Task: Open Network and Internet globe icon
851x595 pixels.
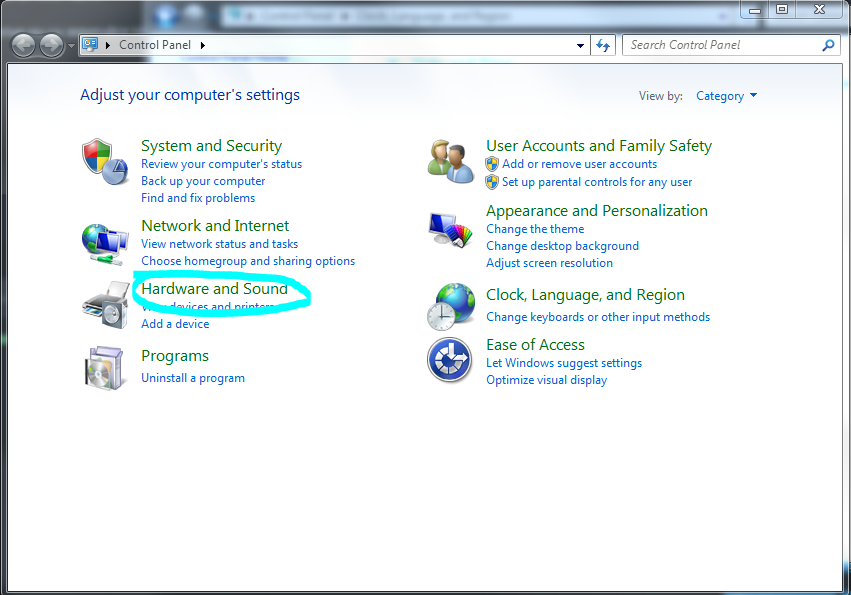Action: click(105, 244)
